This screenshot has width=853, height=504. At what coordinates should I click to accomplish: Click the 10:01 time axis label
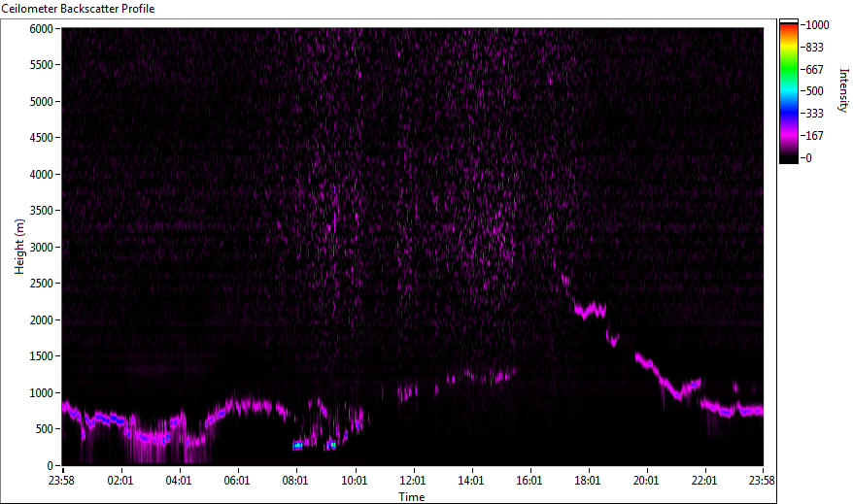[x=355, y=481]
